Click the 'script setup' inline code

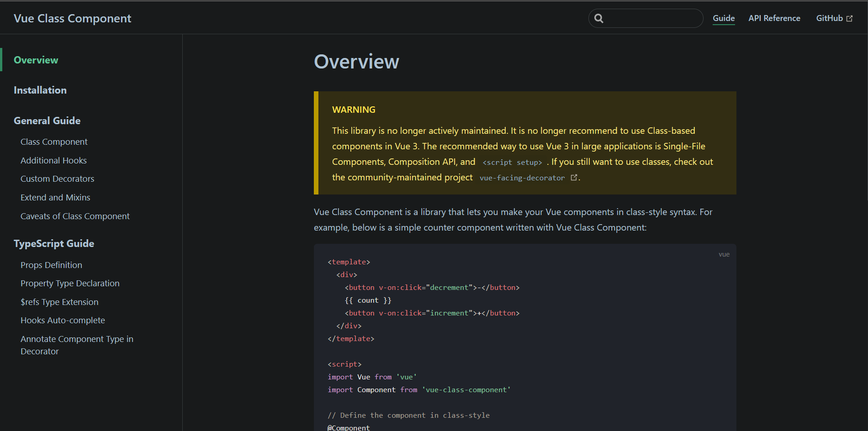pyautogui.click(x=512, y=162)
